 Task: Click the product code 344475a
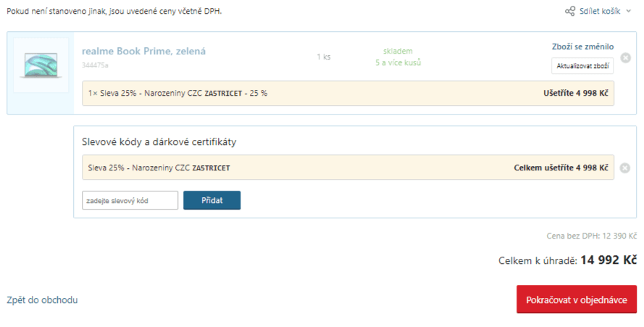[95, 65]
